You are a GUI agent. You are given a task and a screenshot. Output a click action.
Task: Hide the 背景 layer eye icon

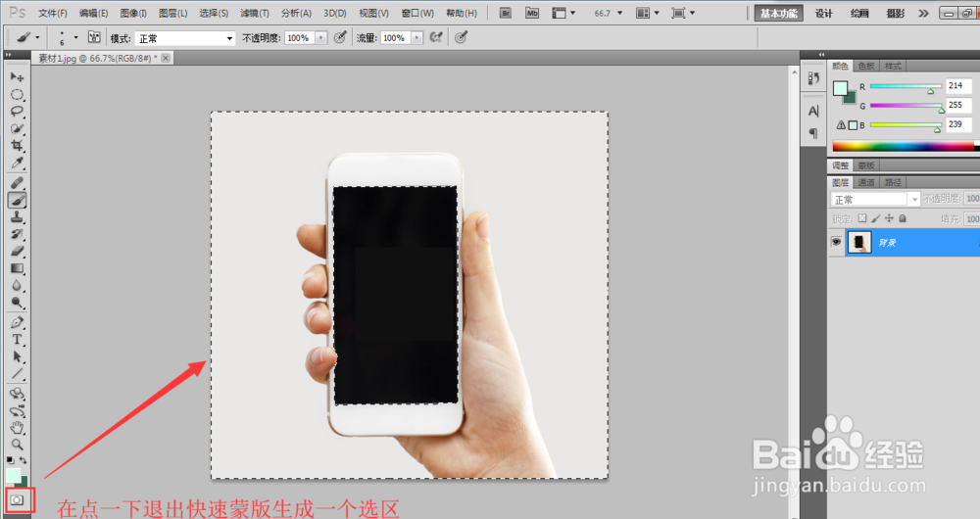[x=836, y=242]
